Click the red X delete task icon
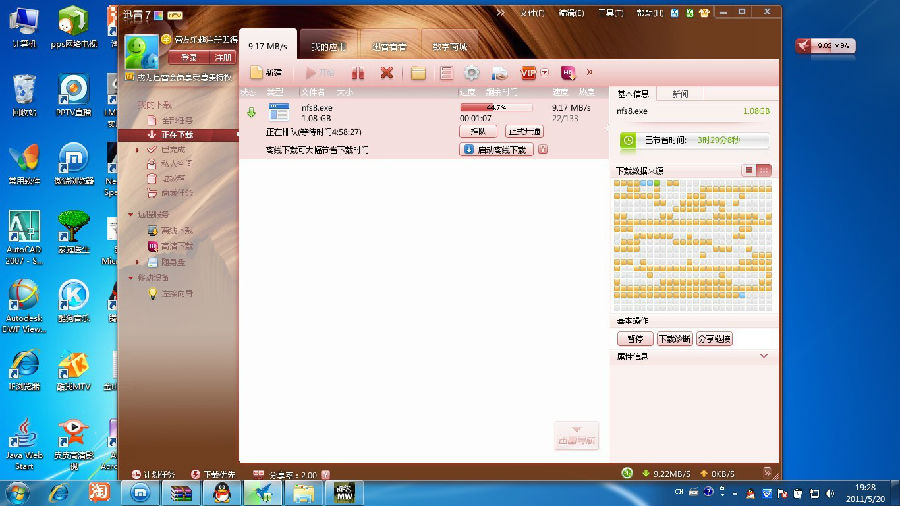900x506 pixels. (386, 73)
